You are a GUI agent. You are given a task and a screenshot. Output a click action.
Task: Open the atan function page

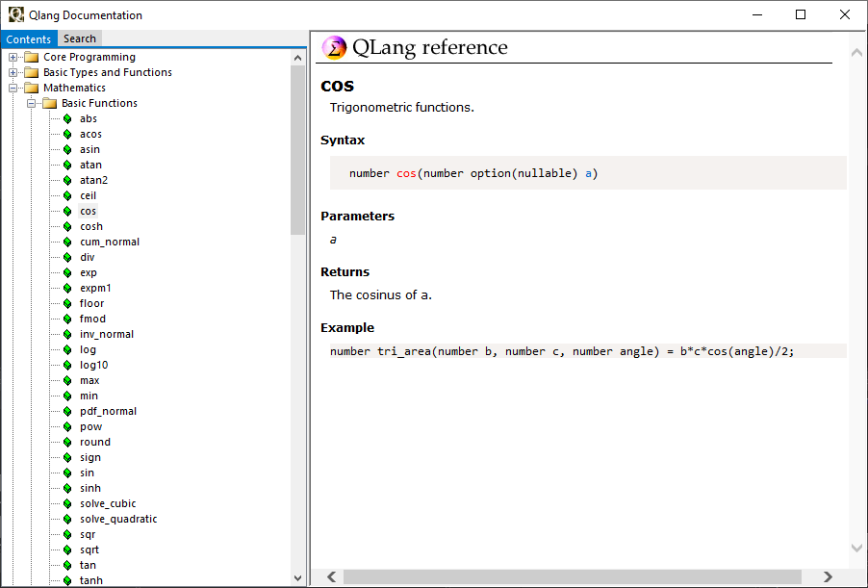coord(90,165)
